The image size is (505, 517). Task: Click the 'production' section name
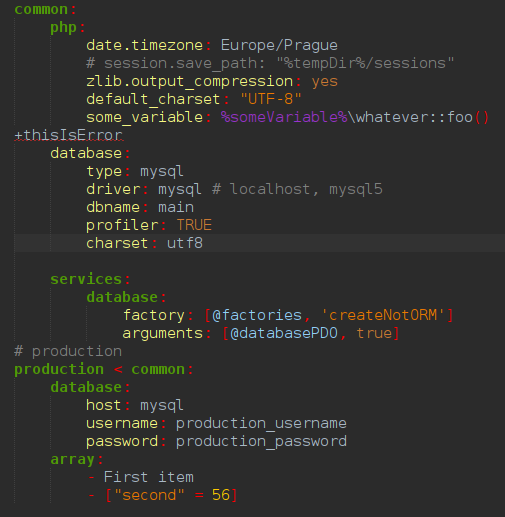[59, 370]
